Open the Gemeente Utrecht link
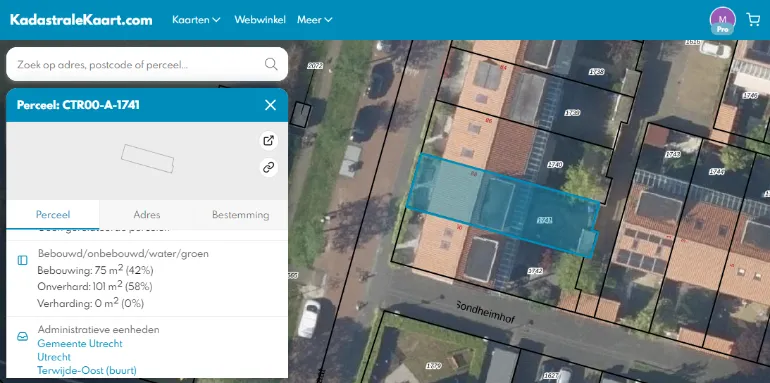770x383 pixels. point(80,343)
